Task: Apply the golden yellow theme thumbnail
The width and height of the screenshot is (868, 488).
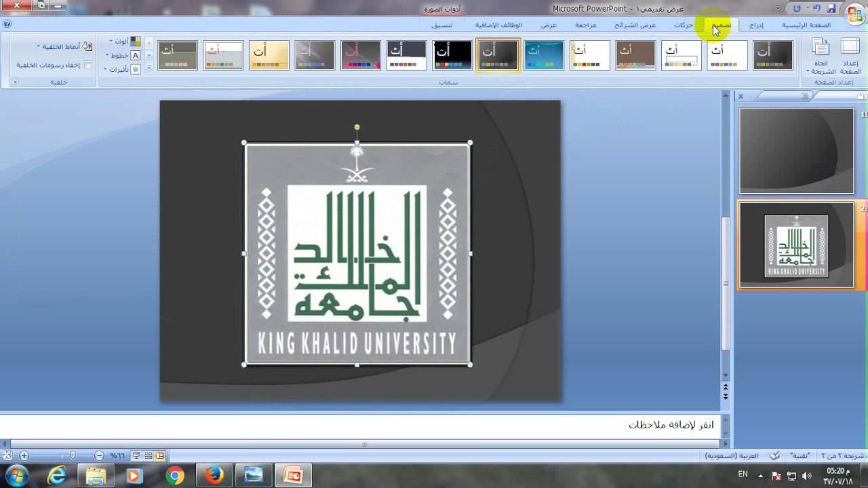Action: coord(269,56)
